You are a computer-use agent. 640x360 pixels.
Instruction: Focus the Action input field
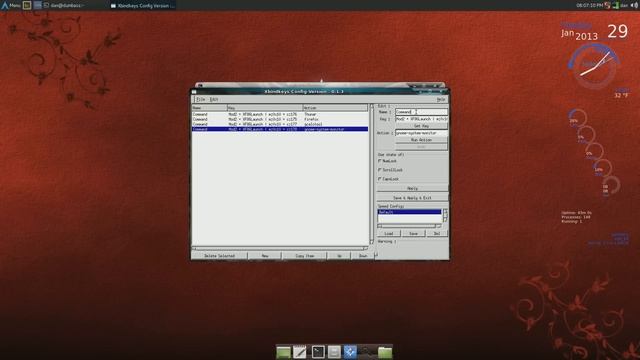point(421,133)
